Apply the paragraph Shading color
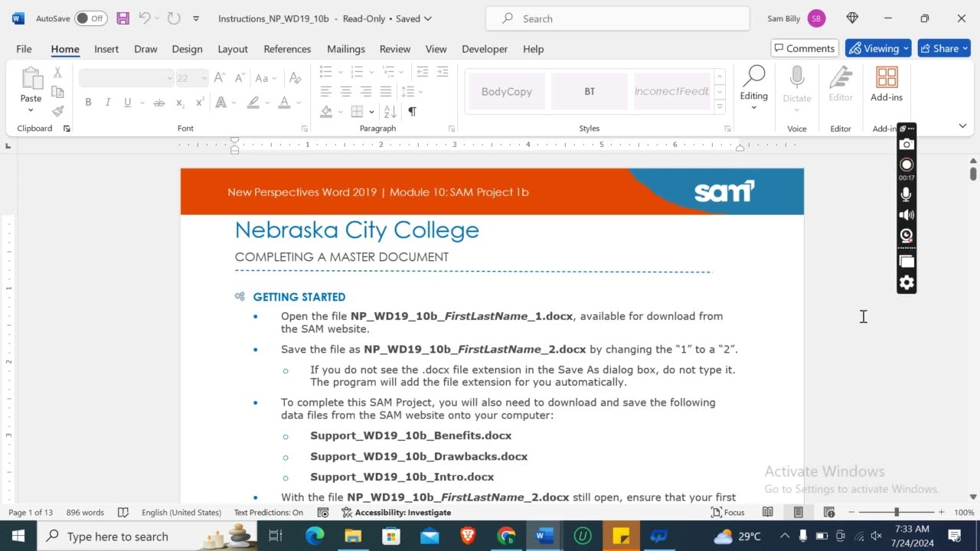The image size is (980, 551). (326, 111)
